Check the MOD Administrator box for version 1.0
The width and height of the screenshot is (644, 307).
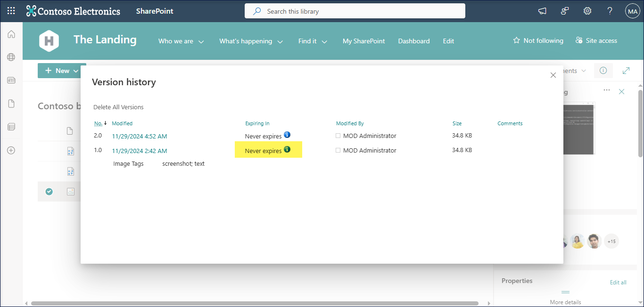point(338,150)
